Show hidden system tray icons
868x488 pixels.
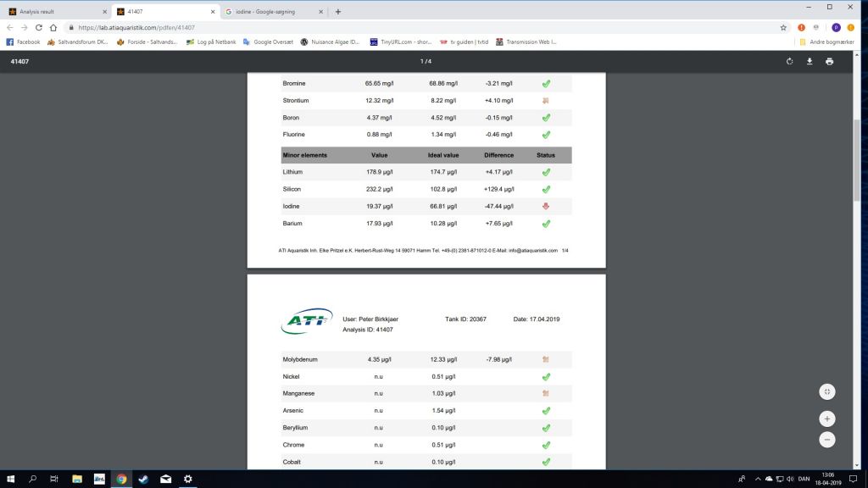757,479
